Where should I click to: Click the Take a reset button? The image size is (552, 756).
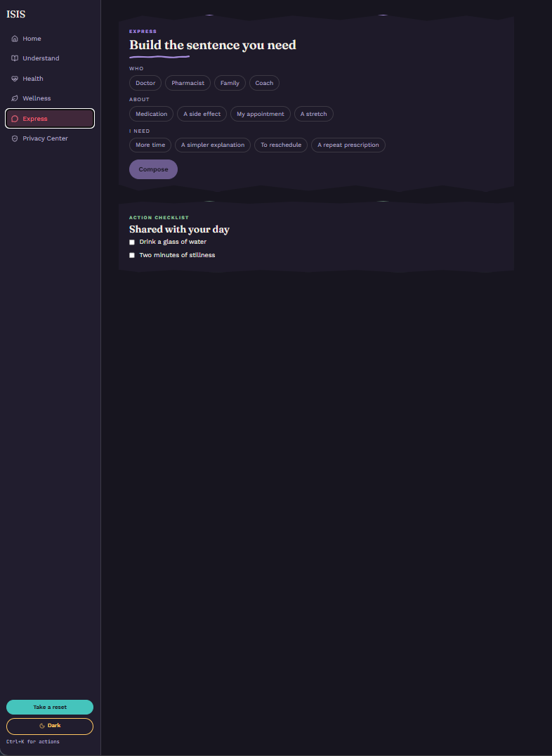click(x=50, y=707)
